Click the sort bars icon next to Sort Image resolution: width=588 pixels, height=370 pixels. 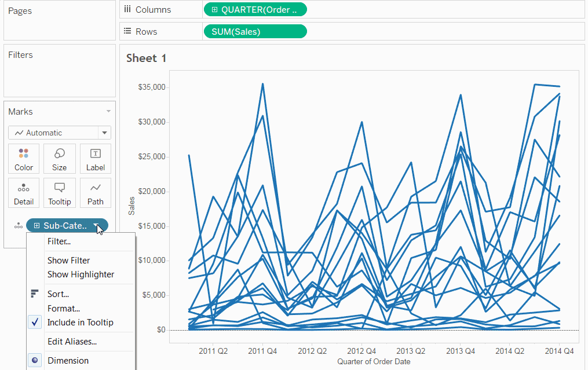coord(35,294)
